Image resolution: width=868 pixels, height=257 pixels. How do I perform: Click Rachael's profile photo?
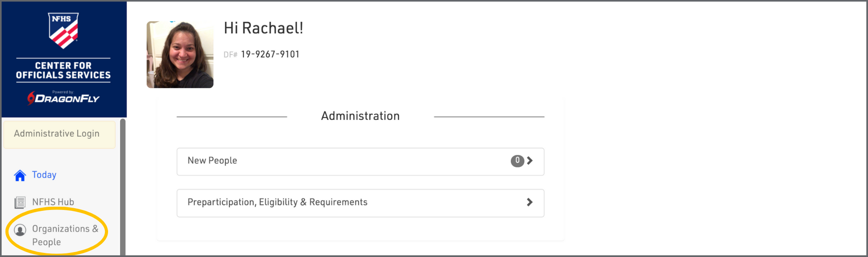pos(180,54)
